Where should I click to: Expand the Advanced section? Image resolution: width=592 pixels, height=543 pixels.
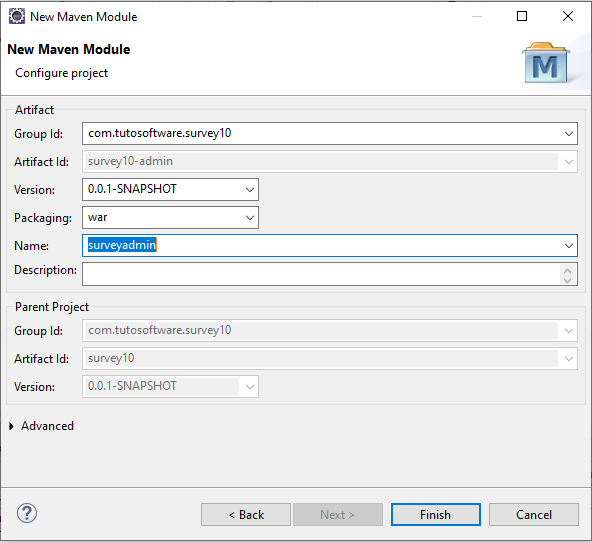11,426
